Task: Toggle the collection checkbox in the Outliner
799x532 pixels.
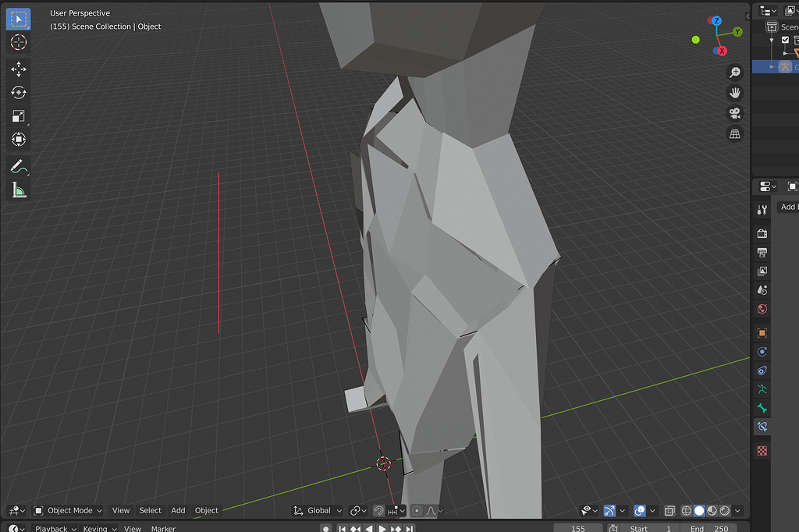Action: pyautogui.click(x=785, y=40)
